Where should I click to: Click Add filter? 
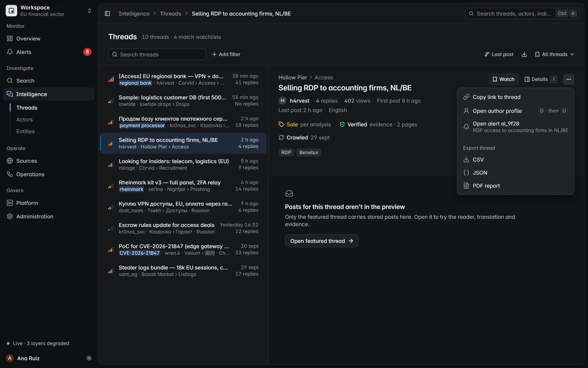pos(226,54)
